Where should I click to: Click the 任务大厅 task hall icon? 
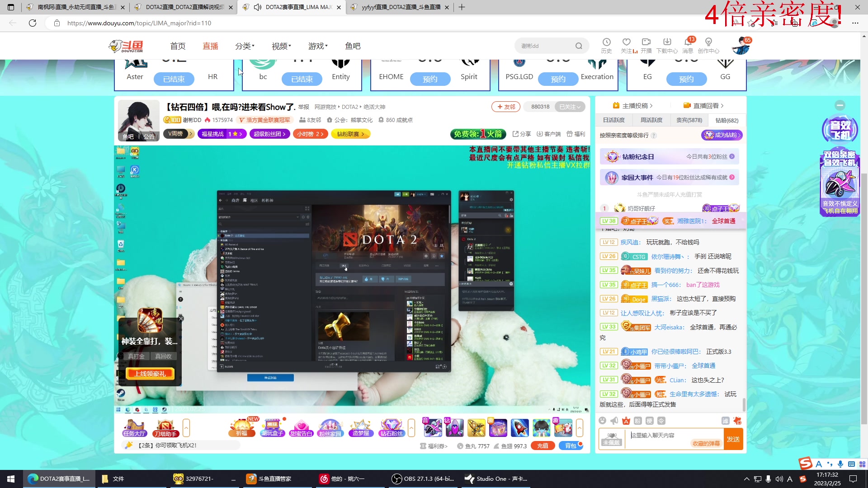pos(134,427)
